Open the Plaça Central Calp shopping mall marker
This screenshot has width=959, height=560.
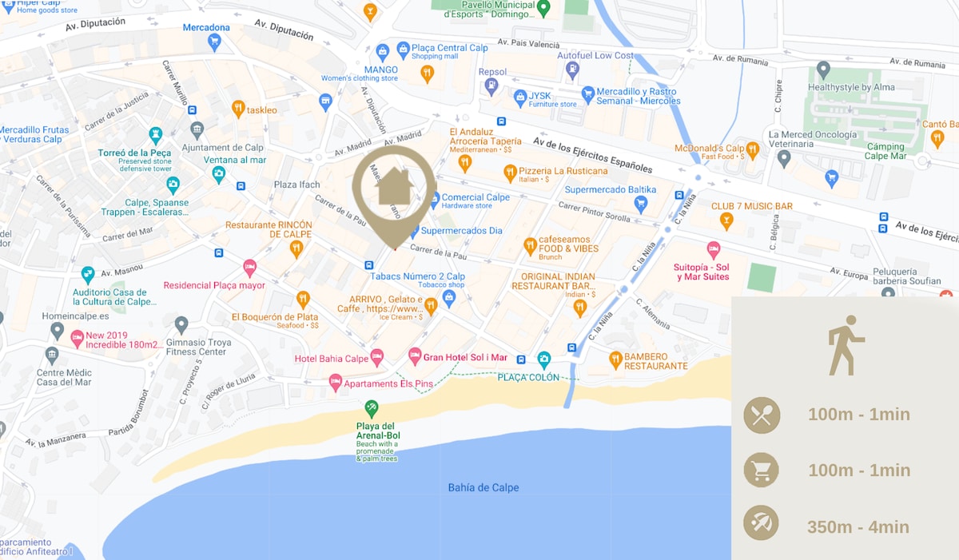tap(403, 50)
